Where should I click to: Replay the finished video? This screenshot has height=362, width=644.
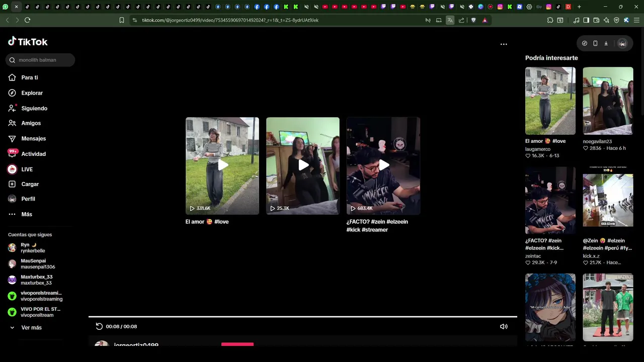tap(99, 326)
